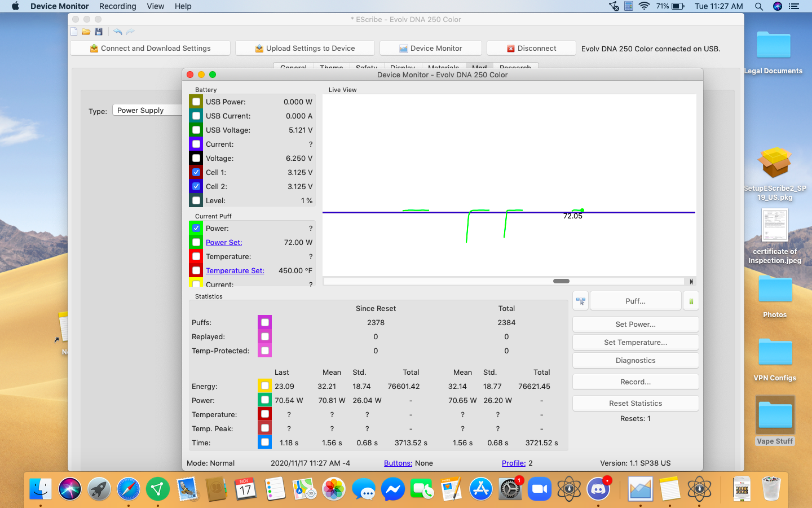The width and height of the screenshot is (812, 508).
Task: Toggle the Power checkbox under Current Puff
Action: pyautogui.click(x=196, y=228)
